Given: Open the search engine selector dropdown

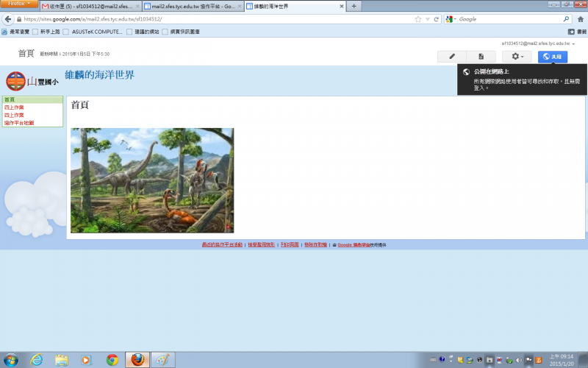Looking at the screenshot, I should coord(451,19).
